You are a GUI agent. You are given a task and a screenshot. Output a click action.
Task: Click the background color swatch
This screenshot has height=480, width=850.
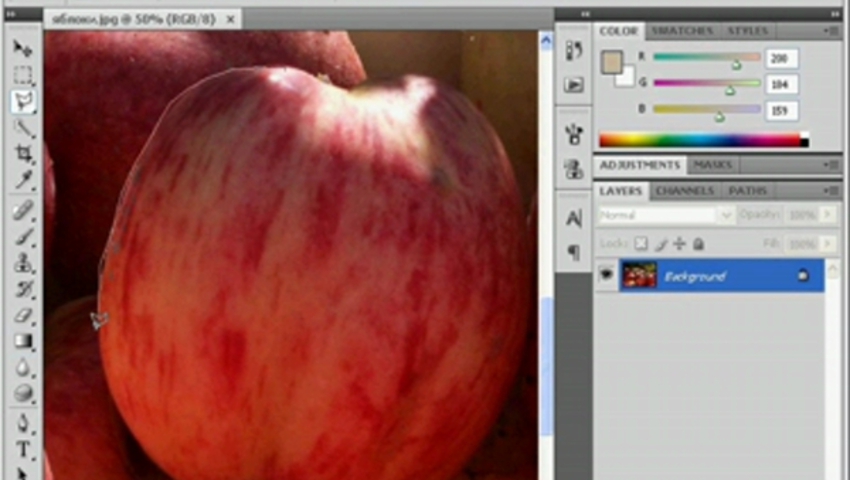coord(627,77)
